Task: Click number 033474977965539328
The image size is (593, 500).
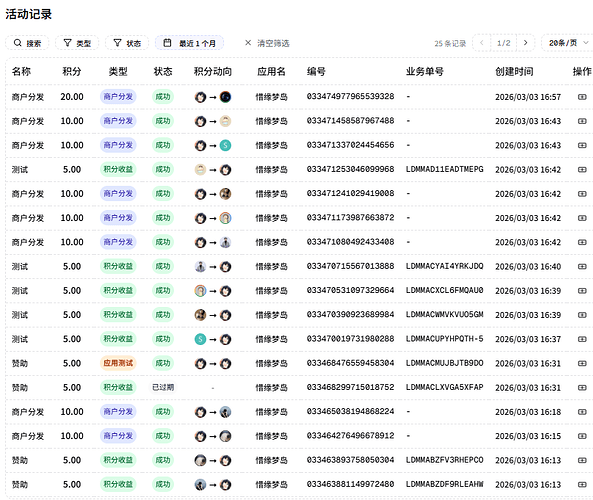Action: point(350,96)
